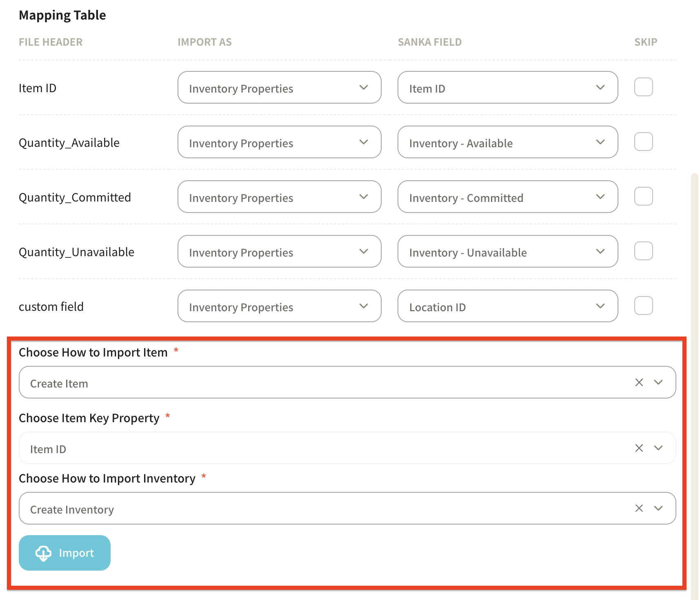
Task: Open Sanka Field dropdown showing Inventory - Available
Action: coord(507,142)
